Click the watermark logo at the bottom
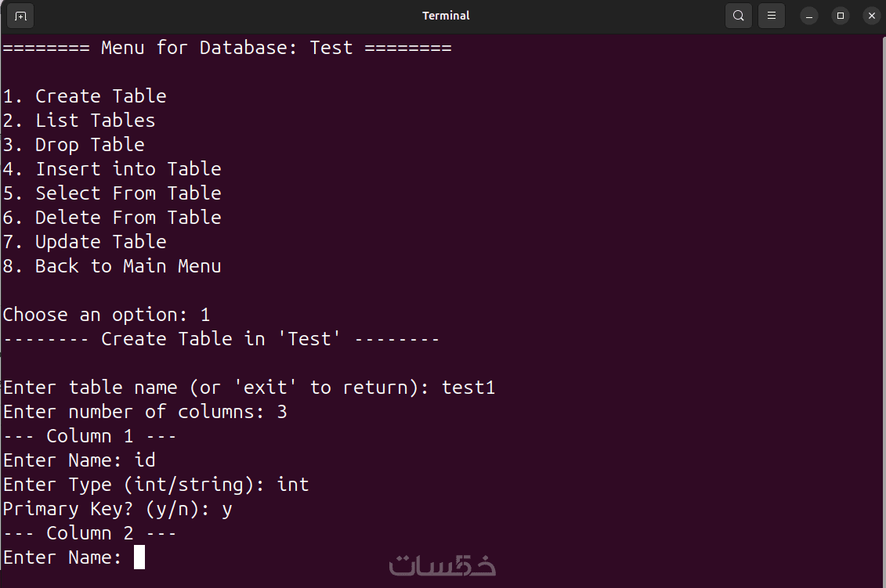Viewport: 886px width, 588px height. 443,565
